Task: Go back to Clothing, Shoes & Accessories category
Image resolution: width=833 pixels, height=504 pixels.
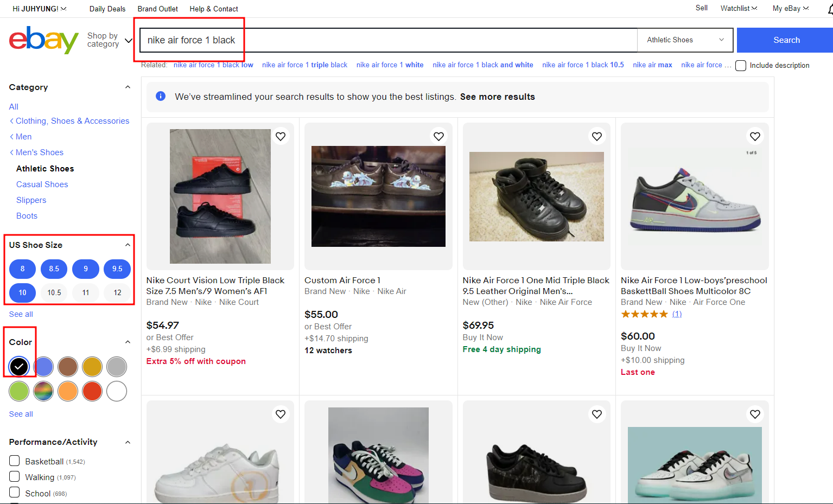Action: pos(72,121)
